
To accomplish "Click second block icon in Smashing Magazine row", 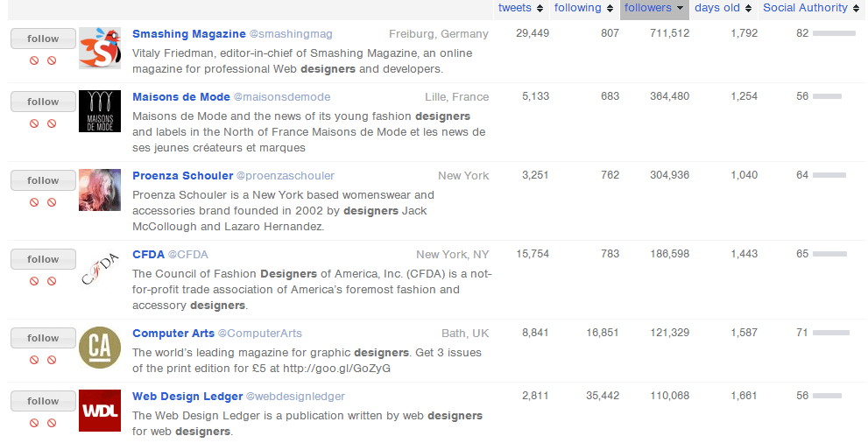I will (x=52, y=60).
